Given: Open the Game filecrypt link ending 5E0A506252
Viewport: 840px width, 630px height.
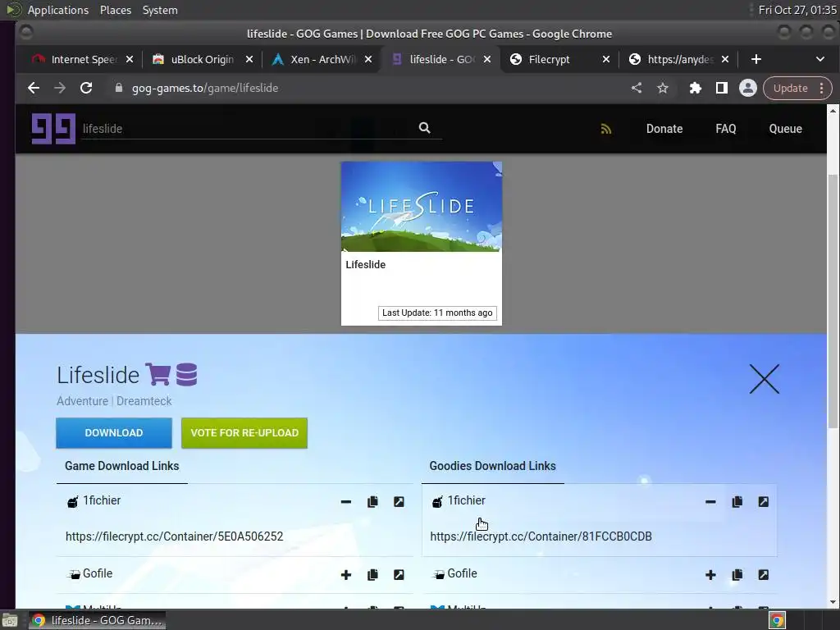Looking at the screenshot, I should 174,536.
